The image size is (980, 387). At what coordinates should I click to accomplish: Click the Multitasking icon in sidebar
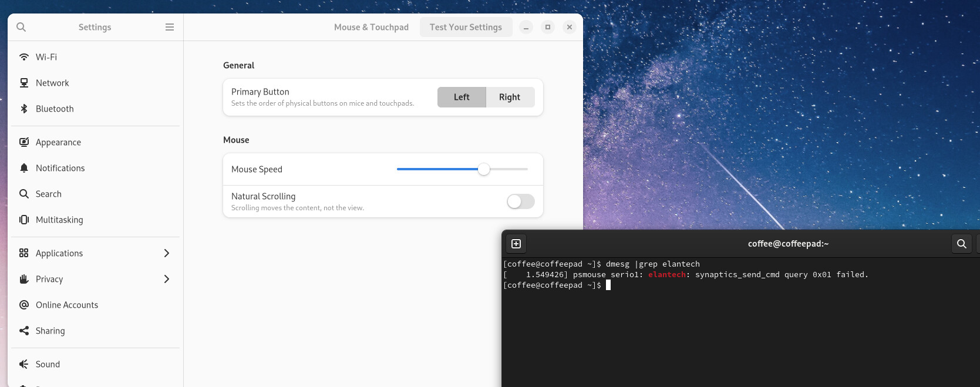coord(24,220)
